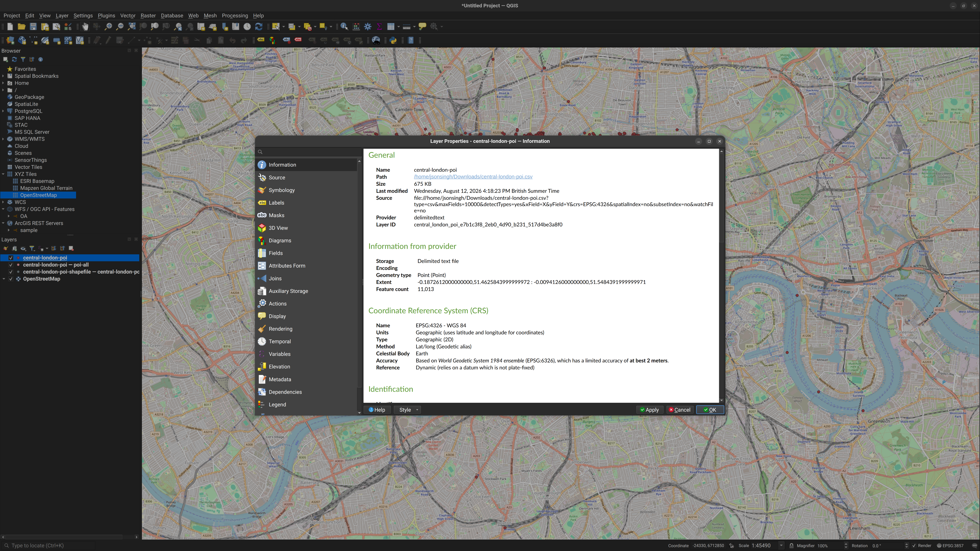The height and width of the screenshot is (551, 980).
Task: Select the Pan Map hand tool
Action: (85, 27)
